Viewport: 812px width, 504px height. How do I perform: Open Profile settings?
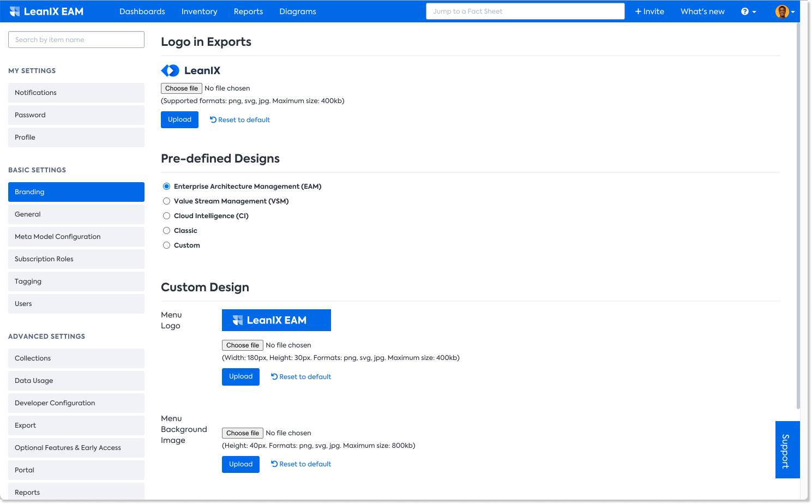coord(76,137)
